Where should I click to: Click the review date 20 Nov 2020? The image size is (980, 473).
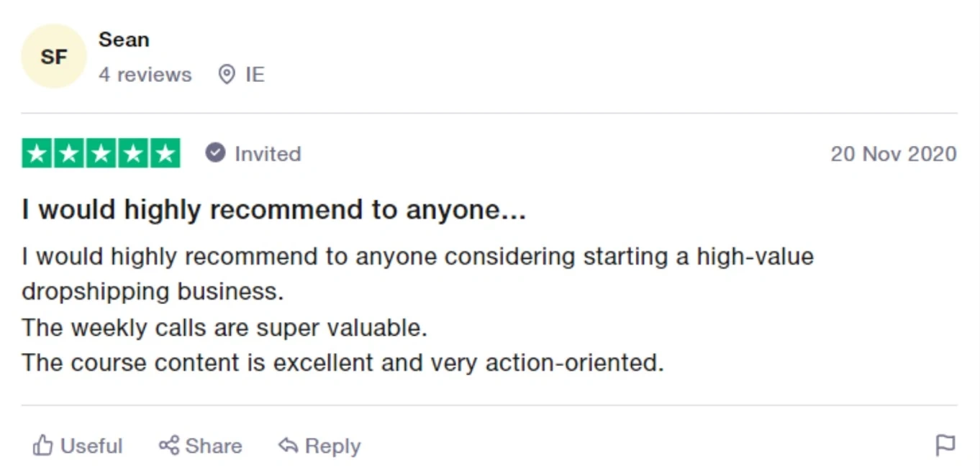tap(893, 154)
